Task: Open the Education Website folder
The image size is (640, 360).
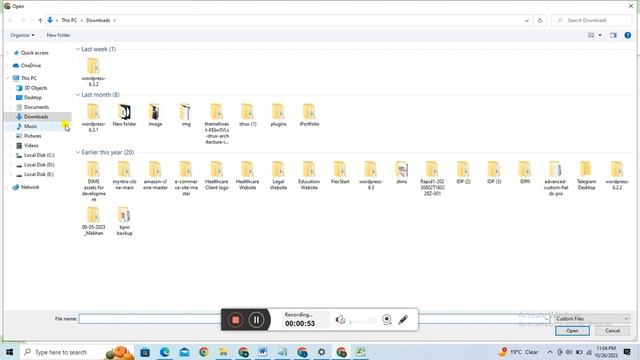Action: [x=309, y=175]
